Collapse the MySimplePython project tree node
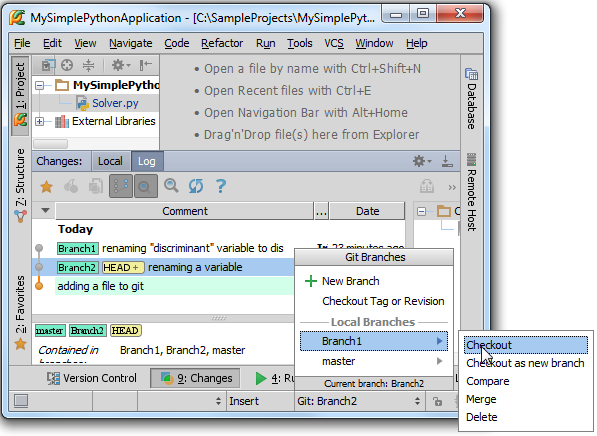The width and height of the screenshot is (597, 436). tap(39, 85)
